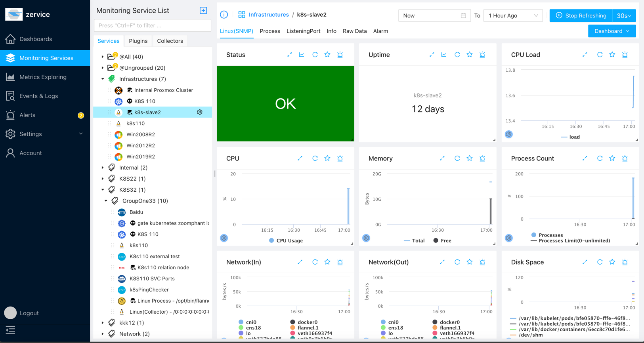Set an alarm on the Memory panel
This screenshot has width=644, height=343.
pos(482,158)
